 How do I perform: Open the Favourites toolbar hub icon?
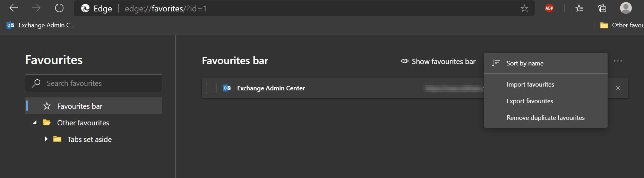[579, 8]
